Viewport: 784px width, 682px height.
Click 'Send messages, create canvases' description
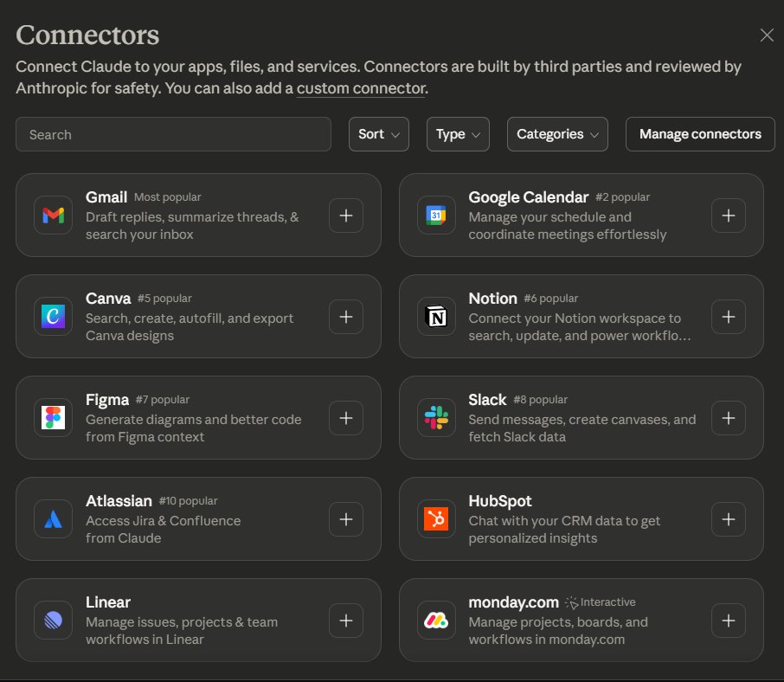(582, 428)
